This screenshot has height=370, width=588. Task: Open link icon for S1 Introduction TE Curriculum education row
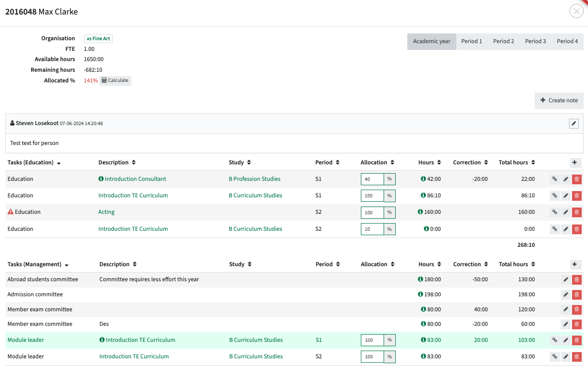click(x=555, y=196)
